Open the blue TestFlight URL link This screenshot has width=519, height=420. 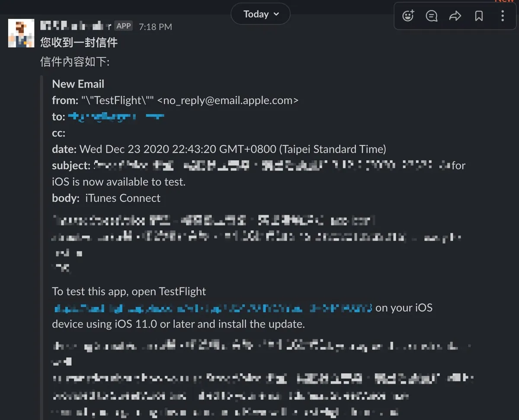[213, 308]
